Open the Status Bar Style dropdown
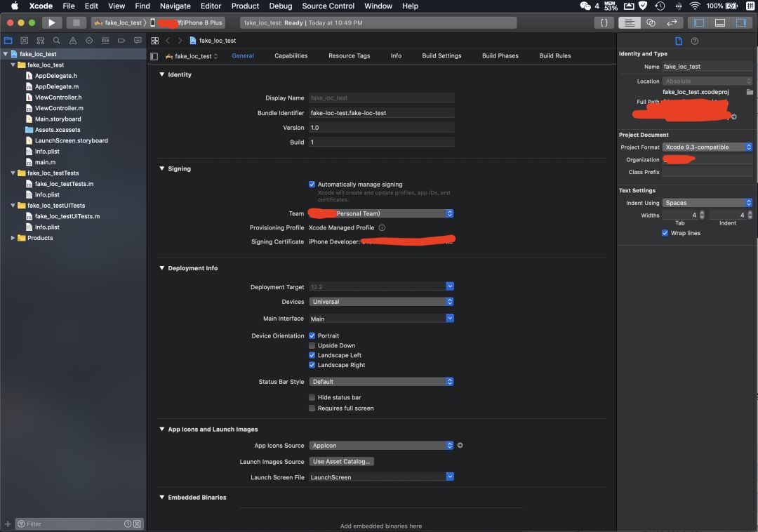Image resolution: width=758 pixels, height=532 pixels. click(x=381, y=382)
